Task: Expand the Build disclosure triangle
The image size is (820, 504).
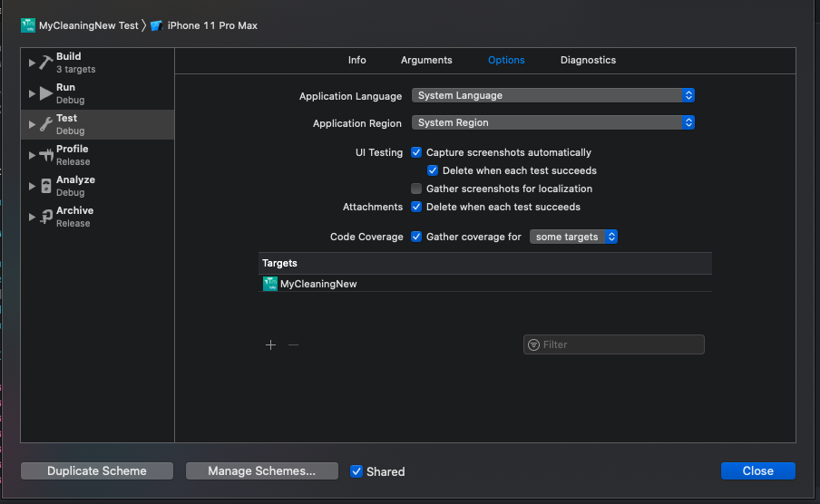Action: pyautogui.click(x=32, y=63)
